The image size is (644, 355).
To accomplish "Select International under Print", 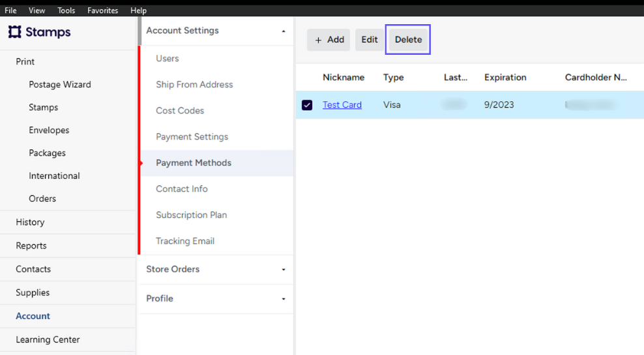I will 54,176.
